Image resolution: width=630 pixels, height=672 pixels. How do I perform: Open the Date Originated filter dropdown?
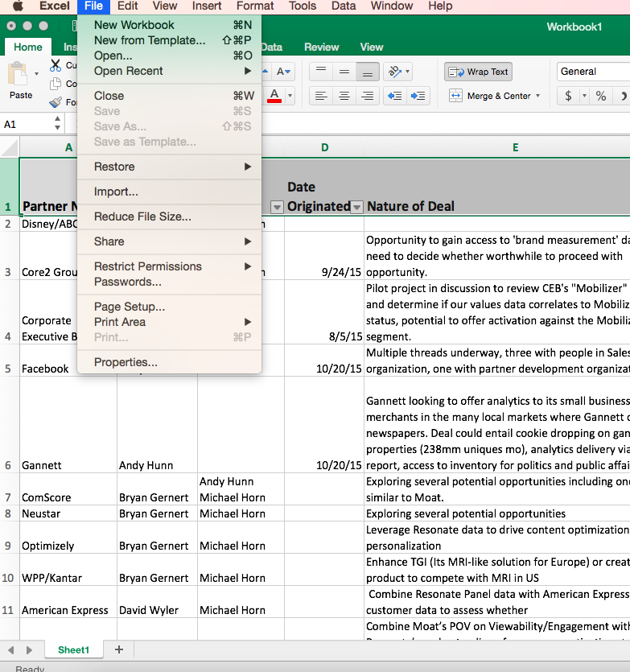(x=356, y=207)
